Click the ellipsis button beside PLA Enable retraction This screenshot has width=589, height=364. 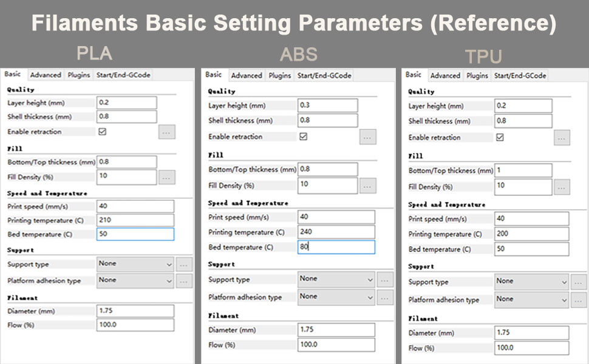[x=167, y=132]
